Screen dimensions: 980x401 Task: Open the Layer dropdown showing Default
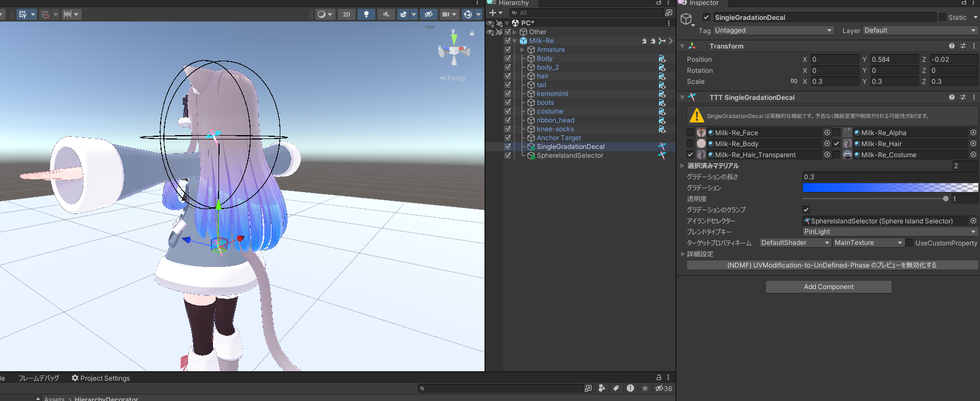pos(920,30)
